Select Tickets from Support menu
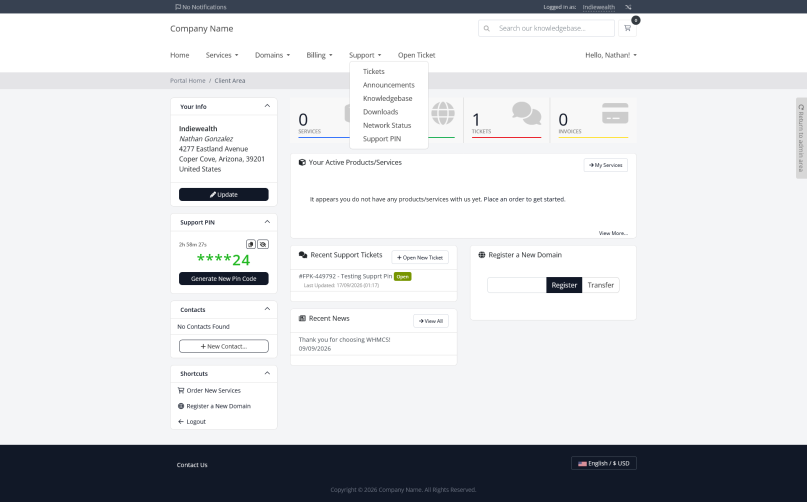This screenshot has height=502, width=807. point(374,72)
